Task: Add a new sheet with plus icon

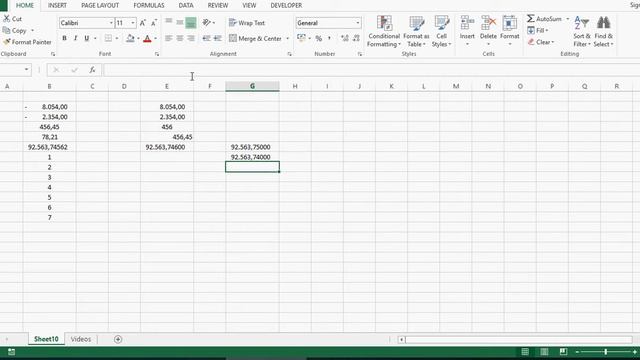Action: [118, 339]
